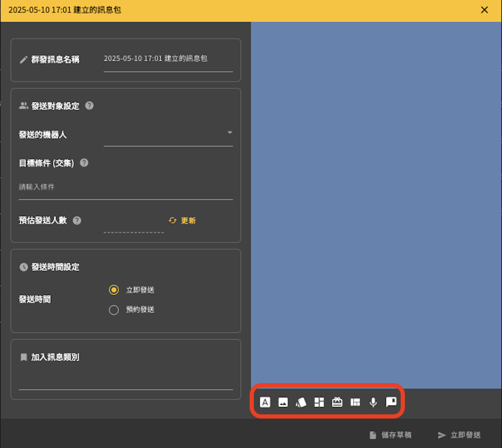Add a coupon gift message
The height and width of the screenshot is (448, 502).
337,402
